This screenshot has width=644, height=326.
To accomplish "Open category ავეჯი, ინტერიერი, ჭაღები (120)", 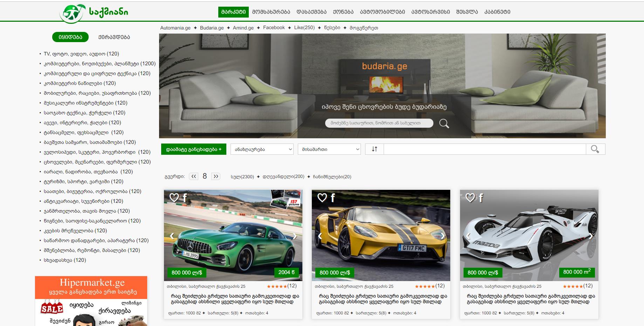I will pos(82,122).
